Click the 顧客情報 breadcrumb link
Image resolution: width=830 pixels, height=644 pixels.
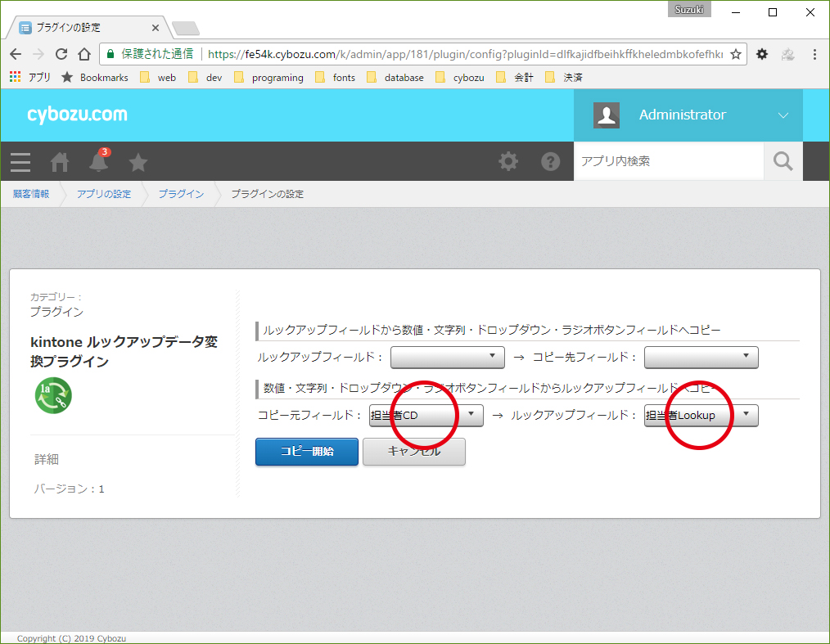tap(31, 194)
